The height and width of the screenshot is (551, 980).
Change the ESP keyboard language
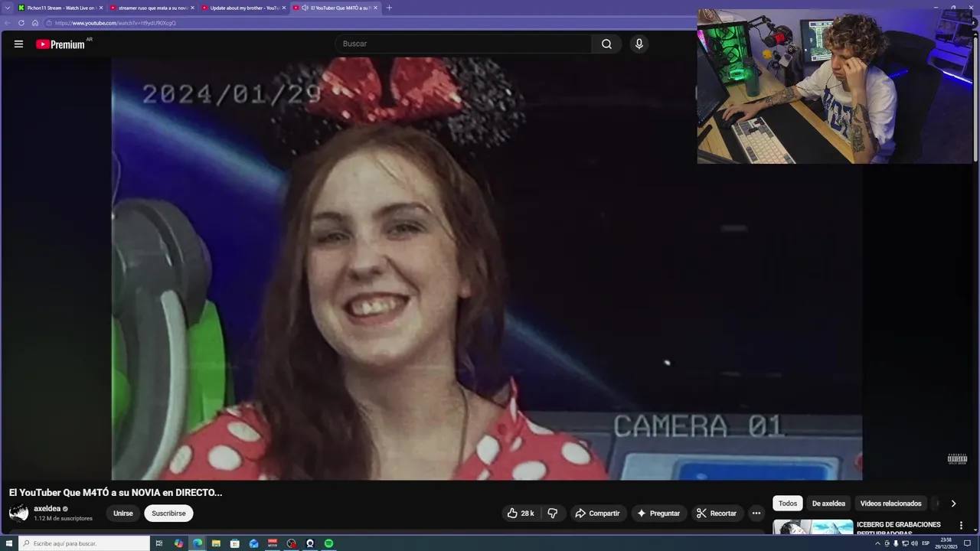tap(926, 543)
